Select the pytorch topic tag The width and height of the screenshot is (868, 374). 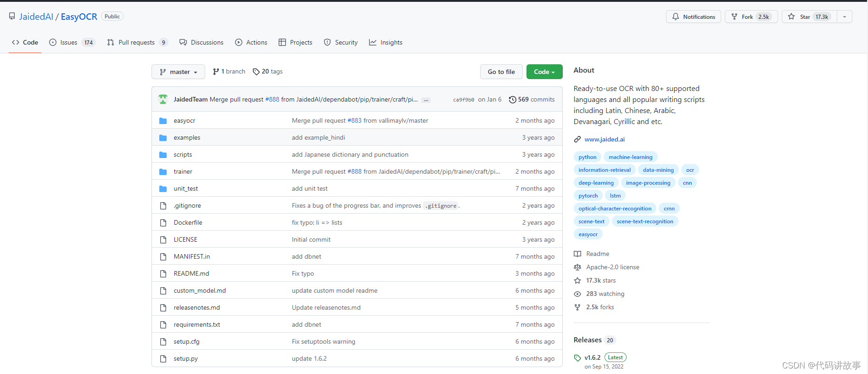[588, 196]
